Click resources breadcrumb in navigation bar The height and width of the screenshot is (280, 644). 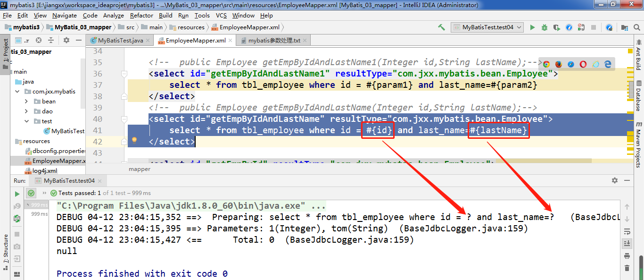[x=187, y=27]
